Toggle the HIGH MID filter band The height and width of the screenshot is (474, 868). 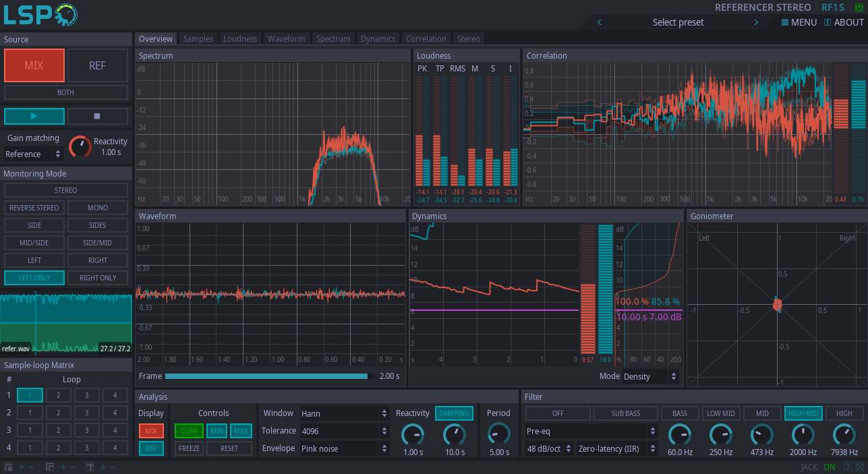click(x=803, y=413)
